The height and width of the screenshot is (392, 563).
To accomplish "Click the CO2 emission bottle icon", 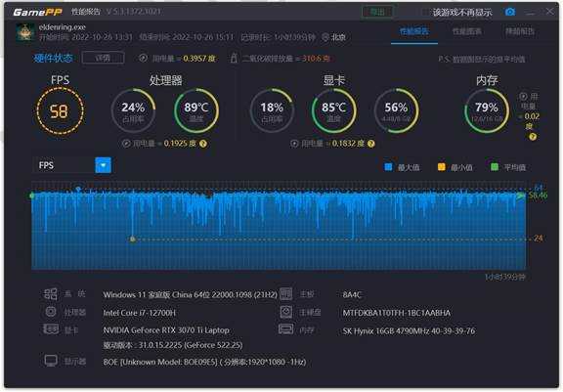I will (x=234, y=58).
